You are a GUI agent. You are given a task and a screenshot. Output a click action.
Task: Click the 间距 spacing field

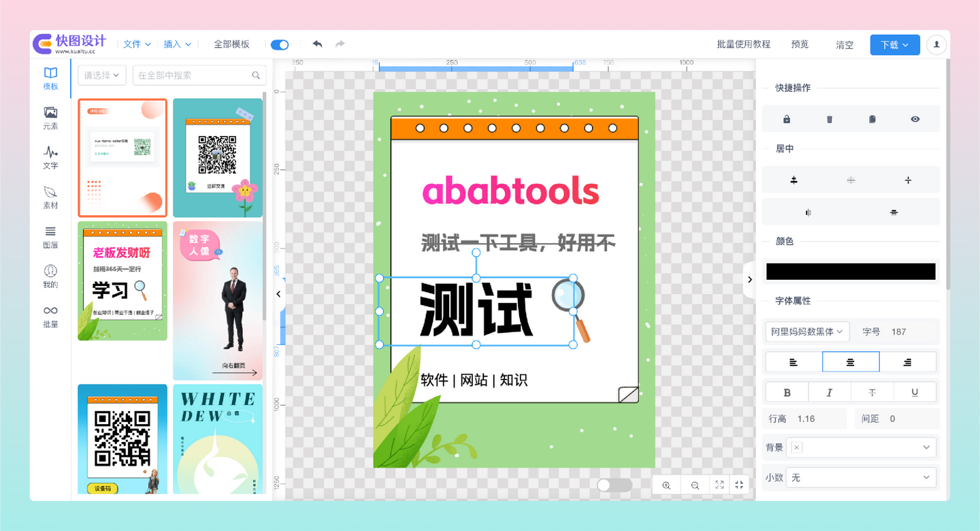pos(911,419)
